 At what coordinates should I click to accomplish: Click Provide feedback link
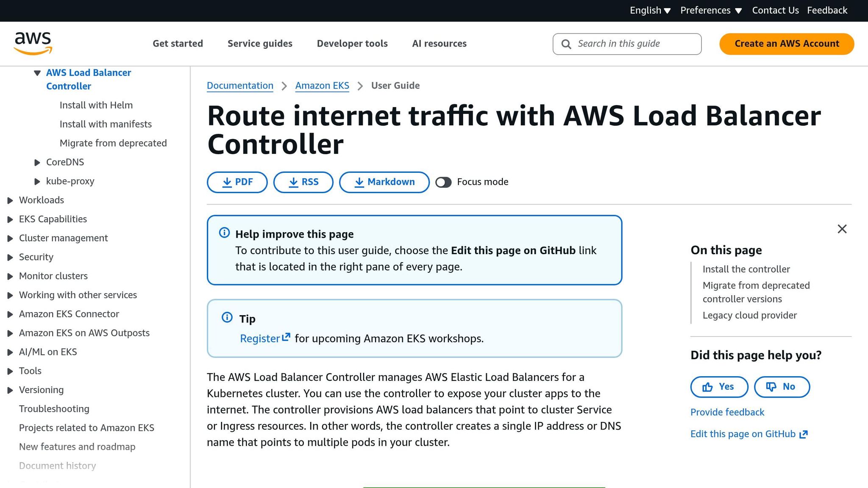[727, 412]
